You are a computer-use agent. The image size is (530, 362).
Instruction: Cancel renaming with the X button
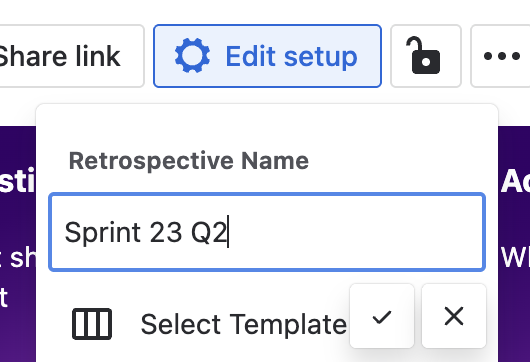click(454, 316)
